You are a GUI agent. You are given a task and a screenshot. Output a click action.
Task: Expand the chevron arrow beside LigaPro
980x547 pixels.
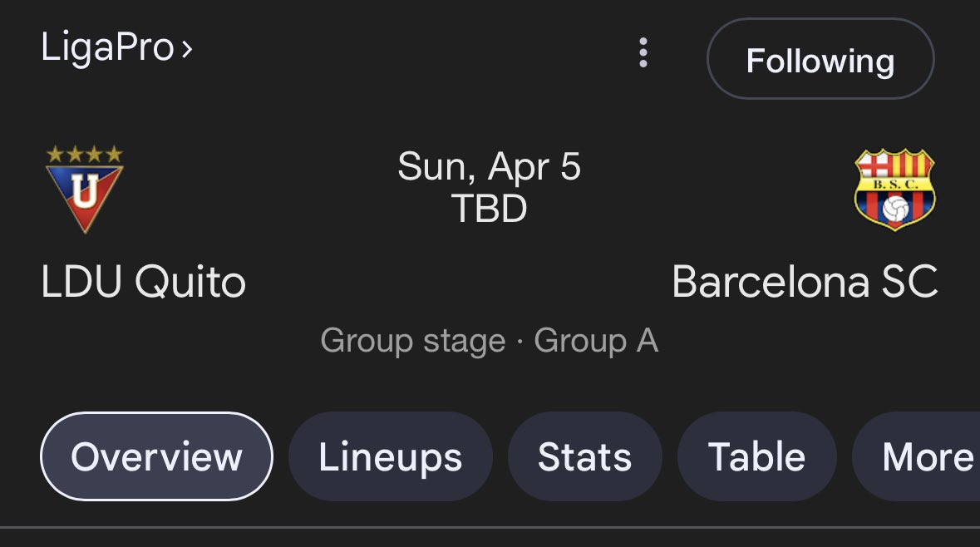coord(187,49)
